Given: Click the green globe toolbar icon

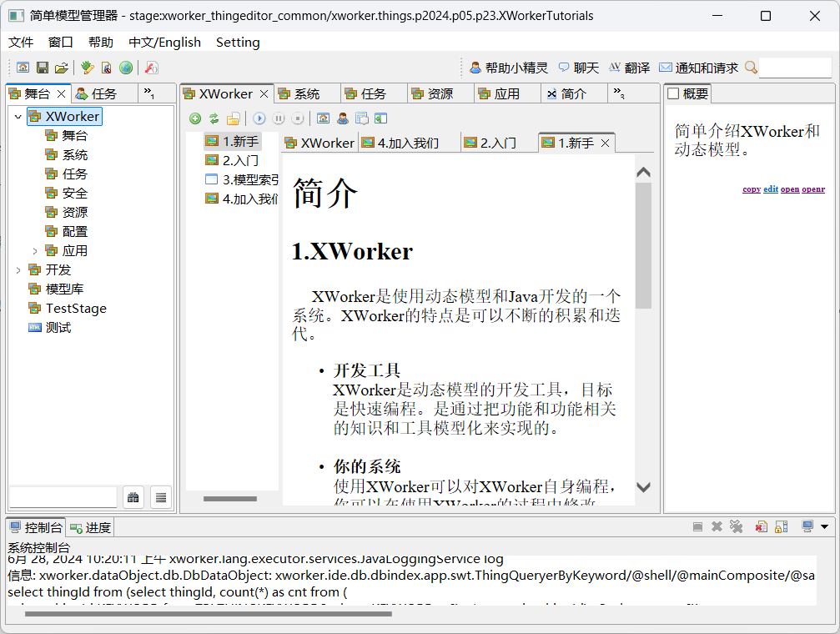Looking at the screenshot, I should pyautogui.click(x=126, y=68).
